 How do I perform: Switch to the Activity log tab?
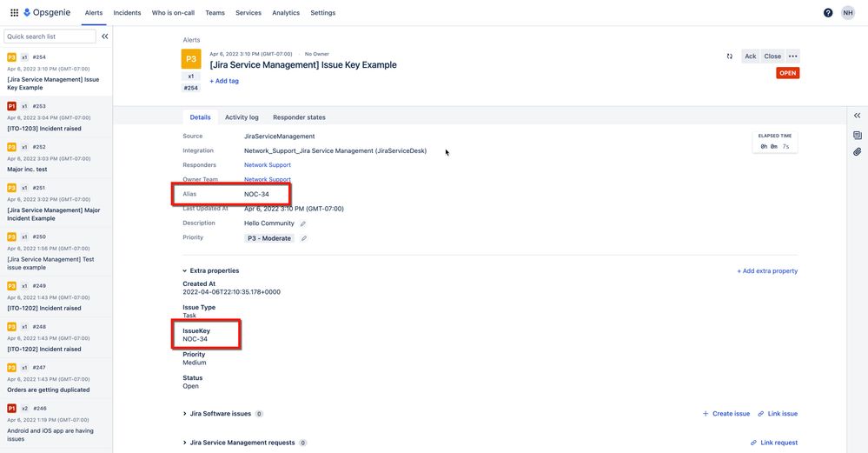[x=242, y=117]
